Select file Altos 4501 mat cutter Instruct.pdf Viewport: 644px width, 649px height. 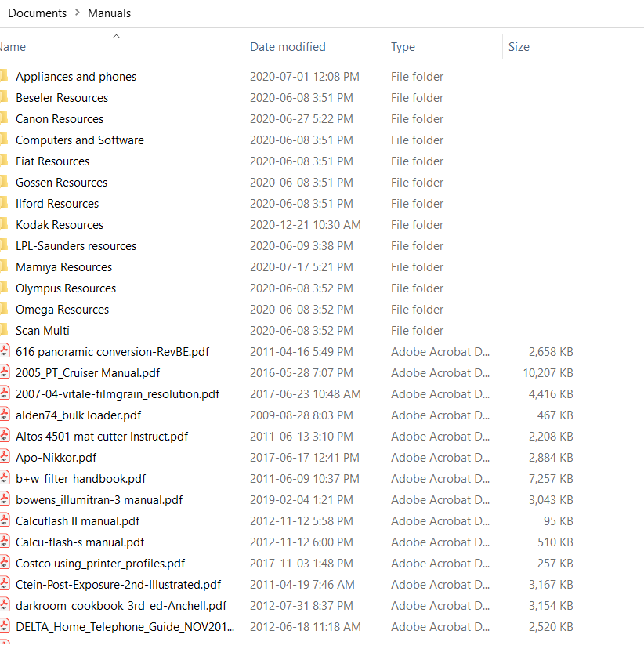click(x=102, y=437)
